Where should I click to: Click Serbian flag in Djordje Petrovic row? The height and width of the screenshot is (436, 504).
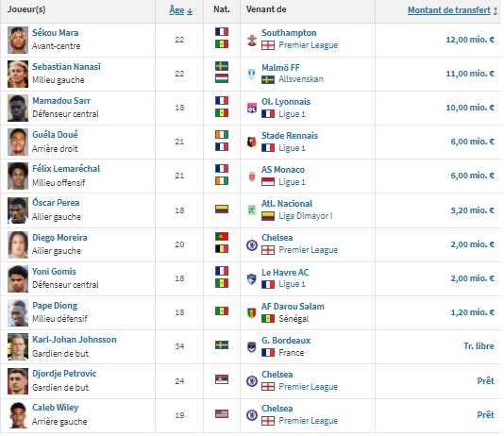pos(222,379)
